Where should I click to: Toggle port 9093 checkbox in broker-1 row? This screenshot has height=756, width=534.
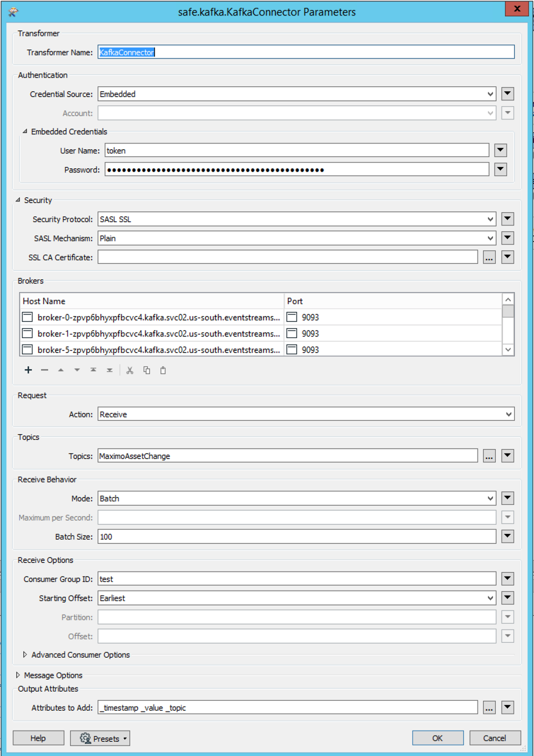tap(292, 334)
